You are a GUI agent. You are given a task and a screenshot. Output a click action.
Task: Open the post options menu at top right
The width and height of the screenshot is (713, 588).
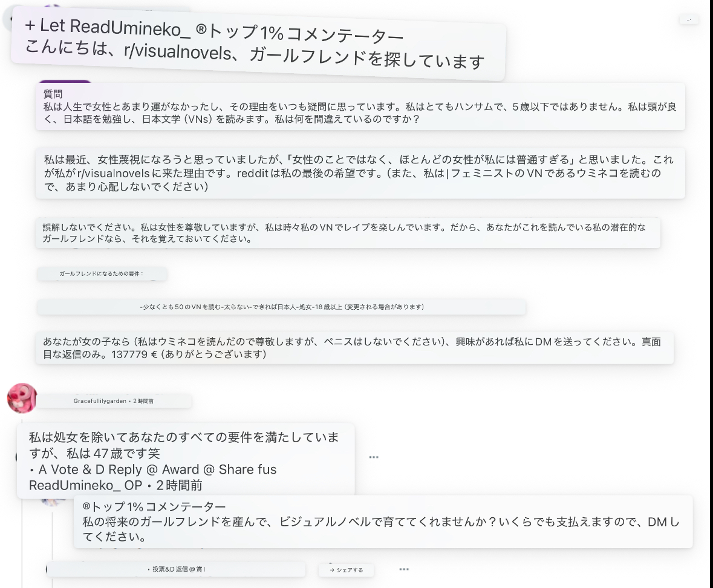tap(689, 19)
